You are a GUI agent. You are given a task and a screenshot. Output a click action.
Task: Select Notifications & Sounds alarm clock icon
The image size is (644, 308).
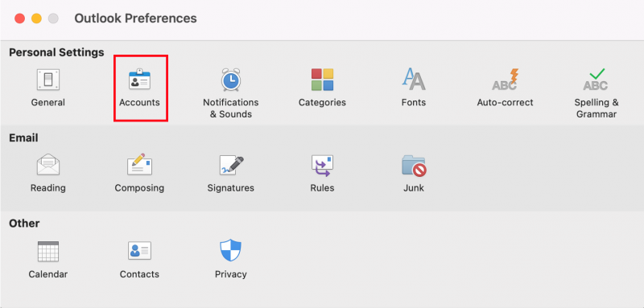[x=231, y=80]
